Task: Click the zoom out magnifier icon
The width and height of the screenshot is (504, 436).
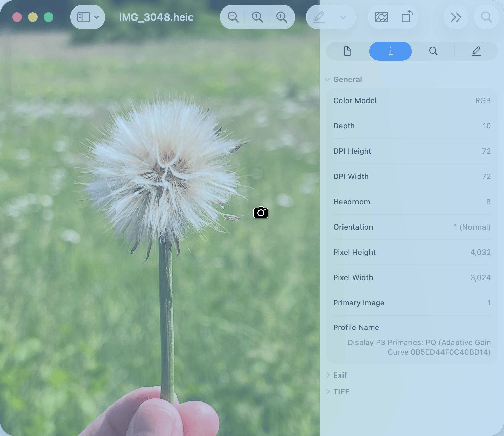Action: [x=233, y=17]
